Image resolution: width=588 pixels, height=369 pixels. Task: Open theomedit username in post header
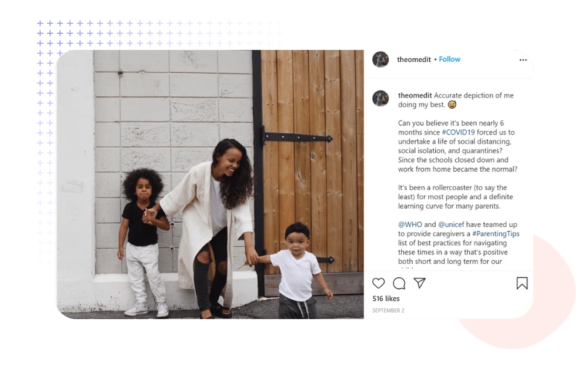point(414,59)
